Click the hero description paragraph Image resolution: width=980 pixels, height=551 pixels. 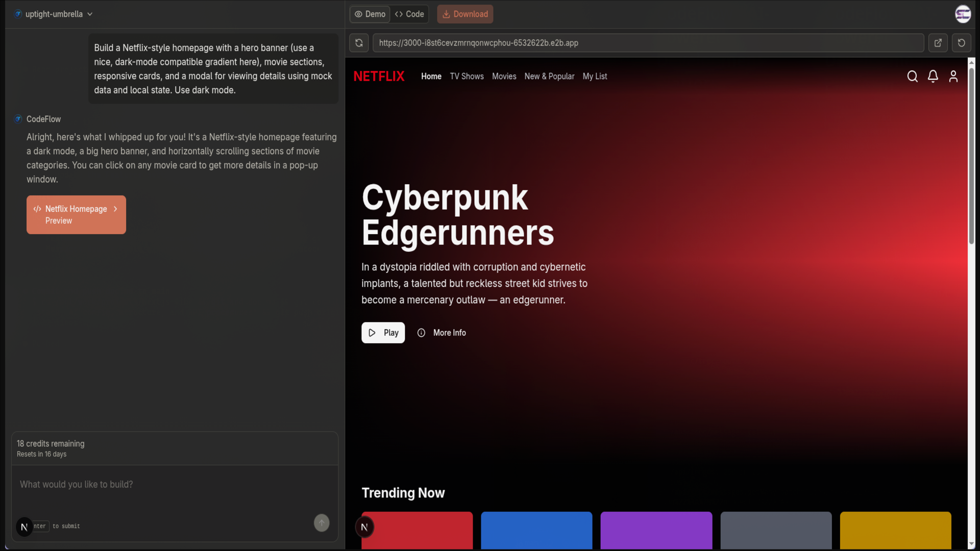click(x=475, y=284)
